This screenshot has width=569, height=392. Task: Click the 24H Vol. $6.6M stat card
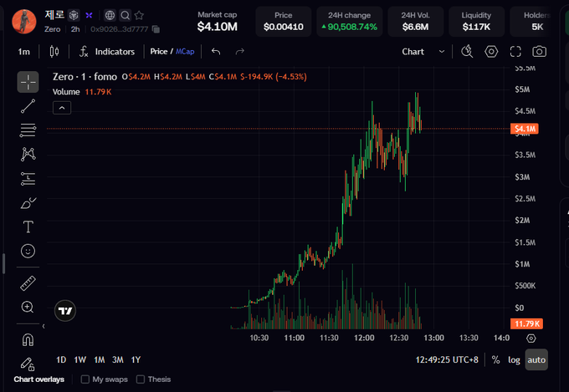tap(415, 22)
